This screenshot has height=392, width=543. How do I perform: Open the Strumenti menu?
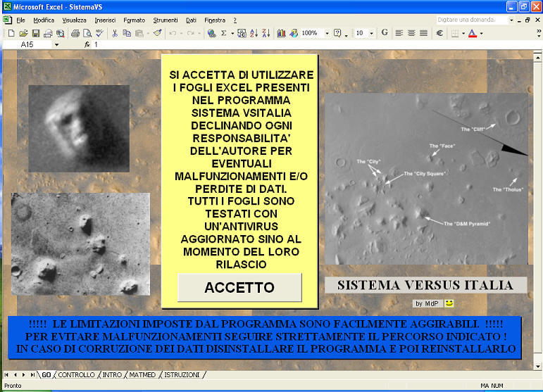(166, 20)
